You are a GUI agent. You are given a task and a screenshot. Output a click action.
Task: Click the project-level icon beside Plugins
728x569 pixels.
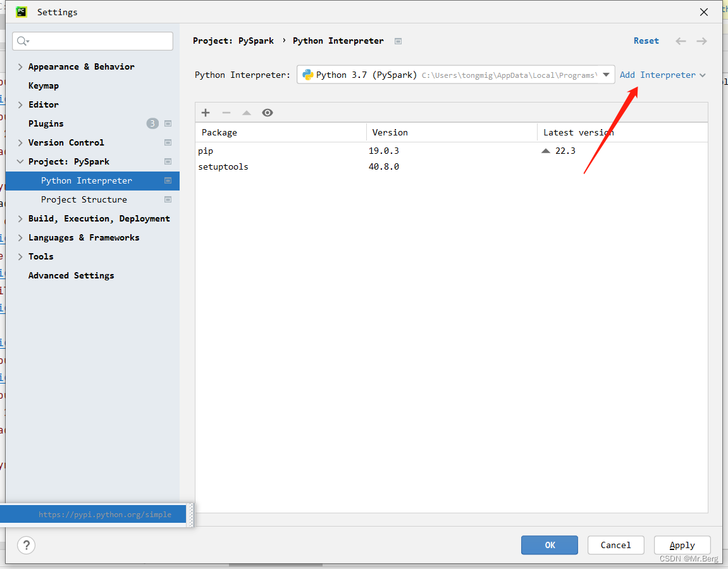[x=168, y=123]
